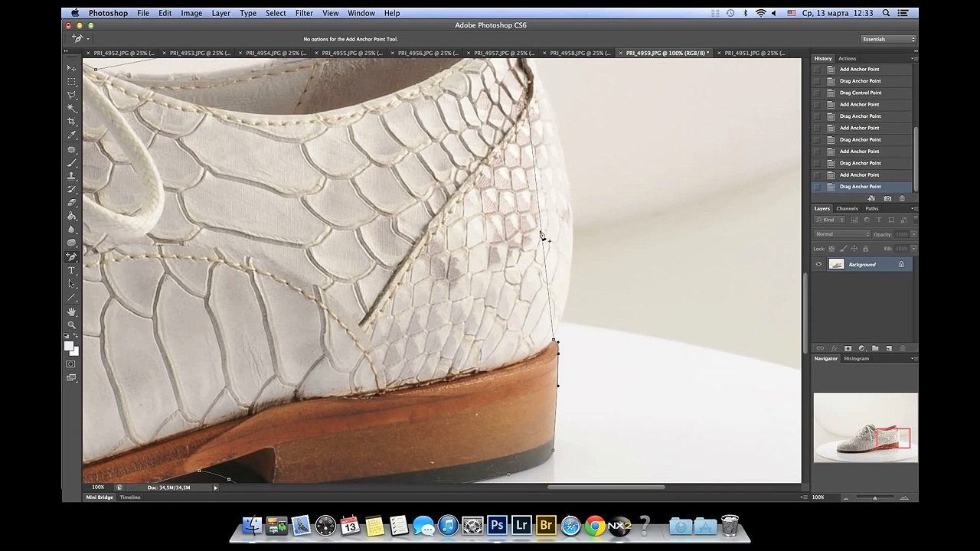Toggle lock all
Screen dimensions: 980x551
pyautogui.click(x=866, y=249)
